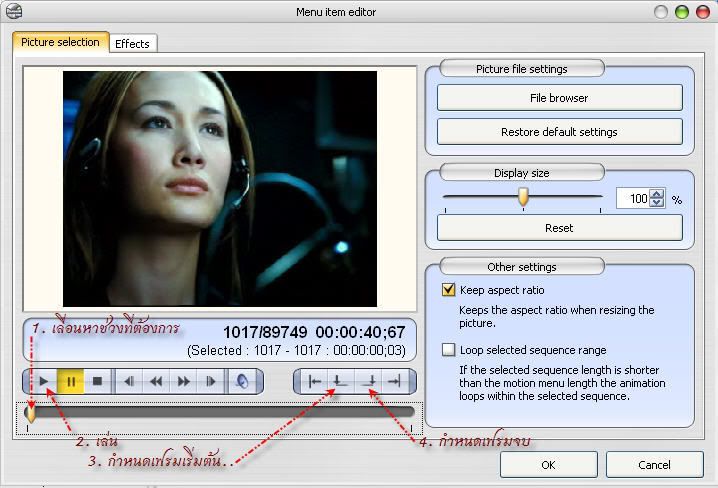This screenshot has height=488, width=718.
Task: Stop the video playback
Action: pyautogui.click(x=97, y=381)
